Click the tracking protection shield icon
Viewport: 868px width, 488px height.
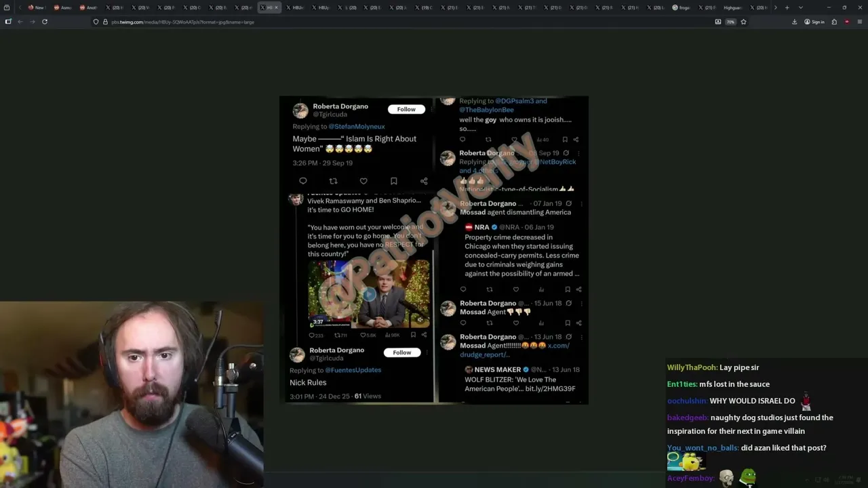(96, 22)
